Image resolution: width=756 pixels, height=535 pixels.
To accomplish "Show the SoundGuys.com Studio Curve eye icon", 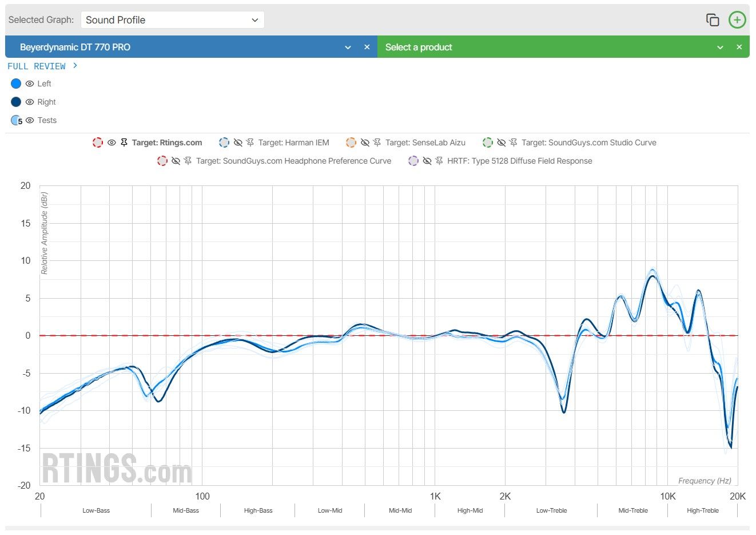I will click(501, 142).
